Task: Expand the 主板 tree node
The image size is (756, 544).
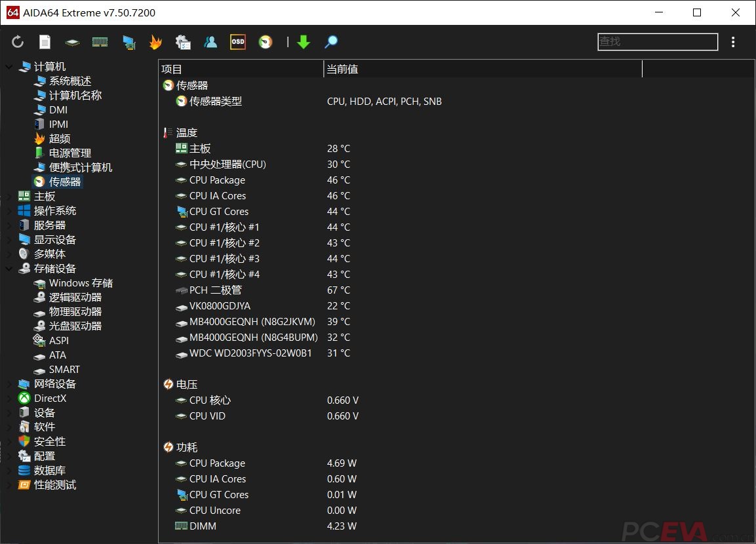Action: [x=9, y=196]
